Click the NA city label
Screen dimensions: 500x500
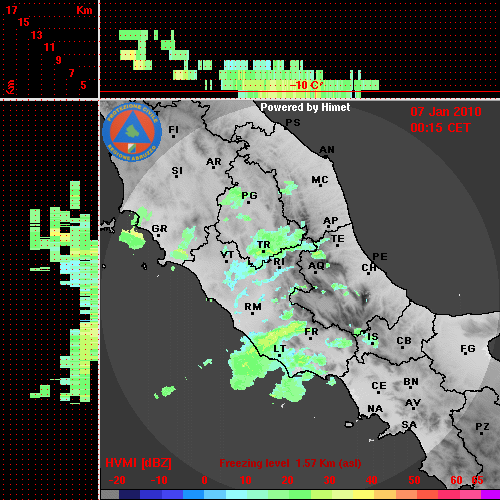(375, 409)
